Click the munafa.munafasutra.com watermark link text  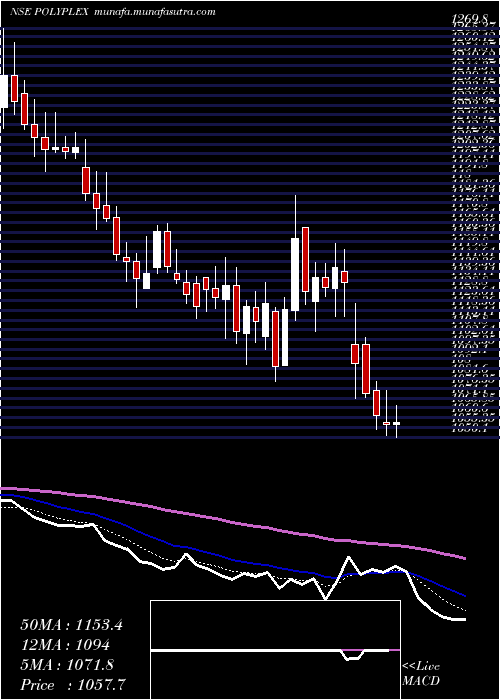(155, 12)
